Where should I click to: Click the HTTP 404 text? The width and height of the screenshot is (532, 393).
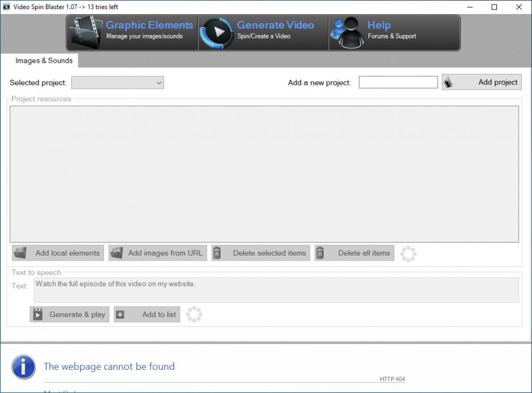pos(392,379)
